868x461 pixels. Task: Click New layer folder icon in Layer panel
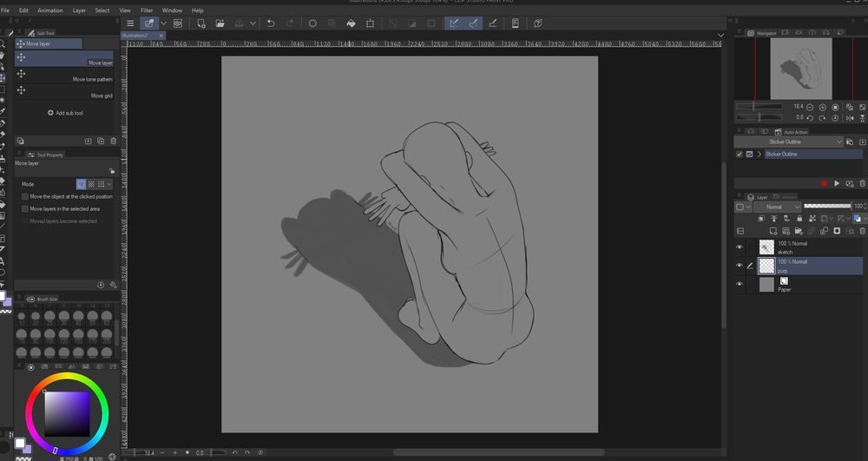[x=799, y=231]
